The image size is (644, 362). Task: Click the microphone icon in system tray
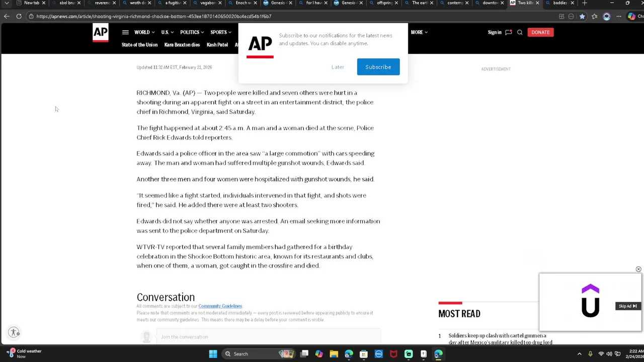(590, 354)
